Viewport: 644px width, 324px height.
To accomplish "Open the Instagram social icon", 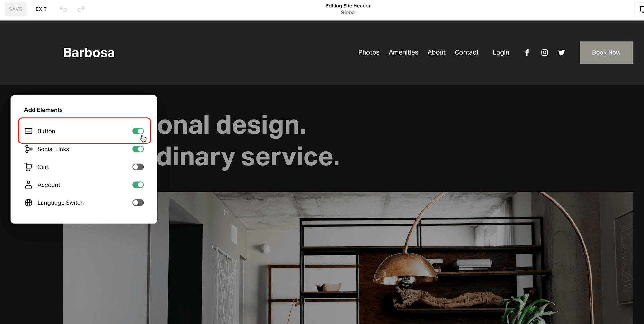I will [x=545, y=52].
